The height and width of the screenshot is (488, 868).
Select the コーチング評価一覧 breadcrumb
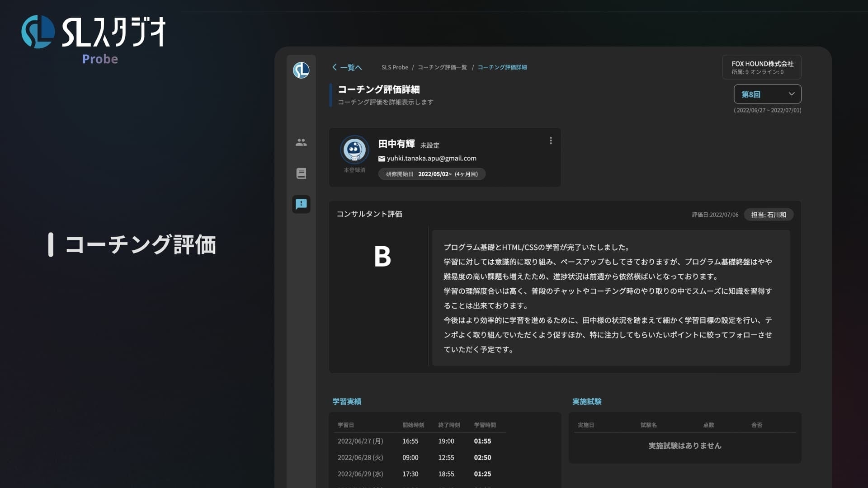click(x=443, y=67)
